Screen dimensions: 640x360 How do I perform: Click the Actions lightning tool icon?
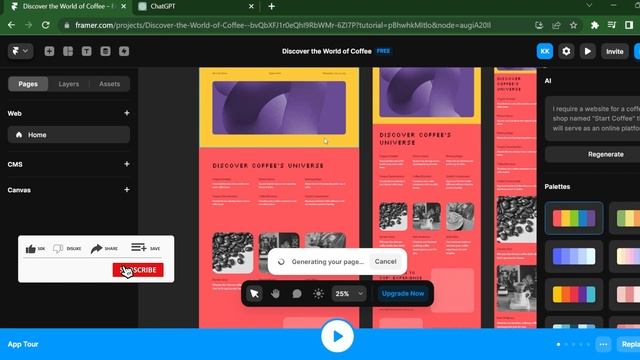[124, 51]
